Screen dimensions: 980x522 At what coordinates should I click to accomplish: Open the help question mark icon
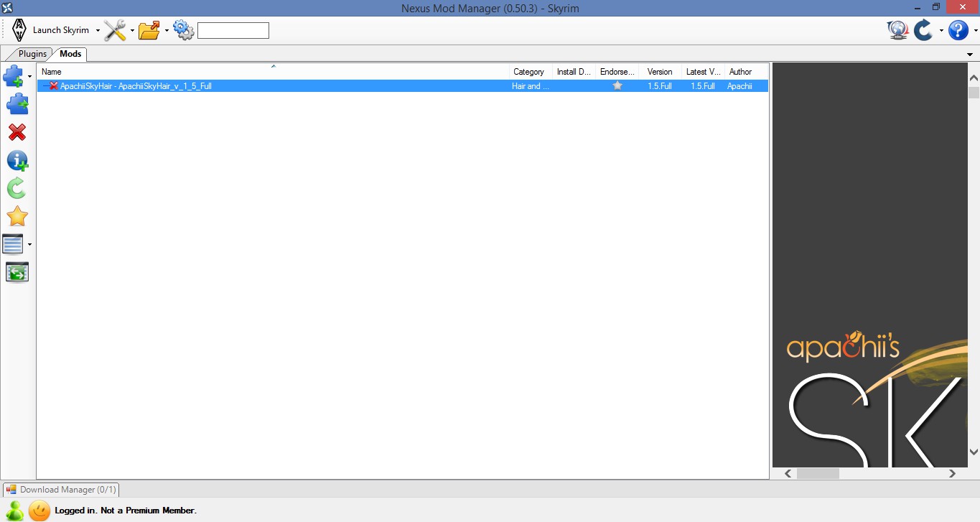(x=958, y=30)
